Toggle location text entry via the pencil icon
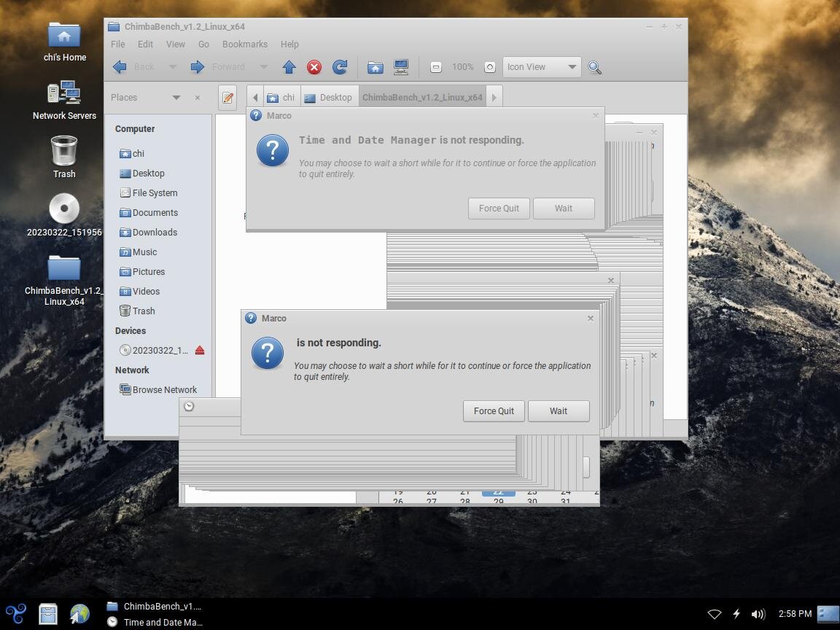Viewport: 840px width, 630px height. pyautogui.click(x=227, y=97)
